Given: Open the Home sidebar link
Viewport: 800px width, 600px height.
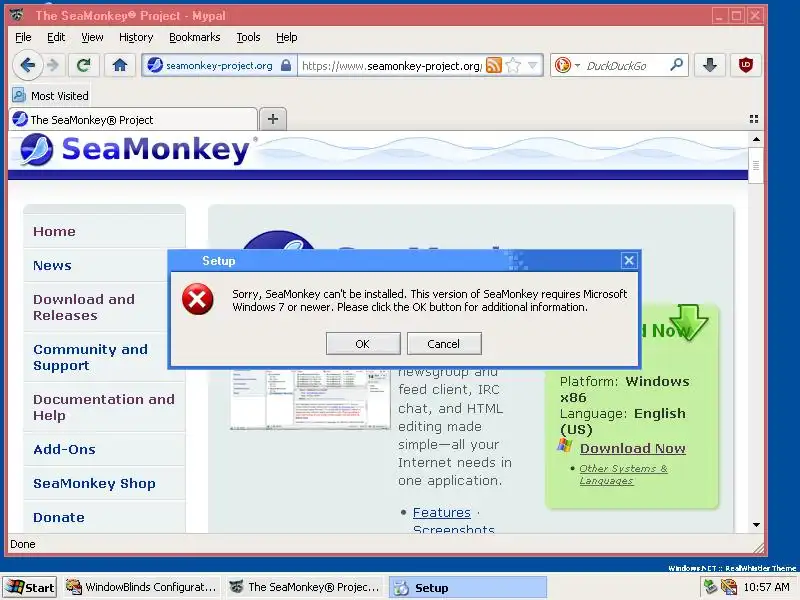Looking at the screenshot, I should (x=54, y=232).
